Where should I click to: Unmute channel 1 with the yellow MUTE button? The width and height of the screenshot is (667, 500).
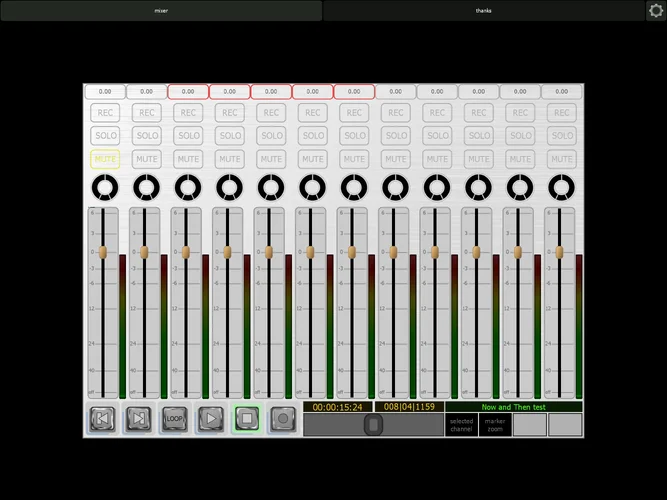pos(105,159)
